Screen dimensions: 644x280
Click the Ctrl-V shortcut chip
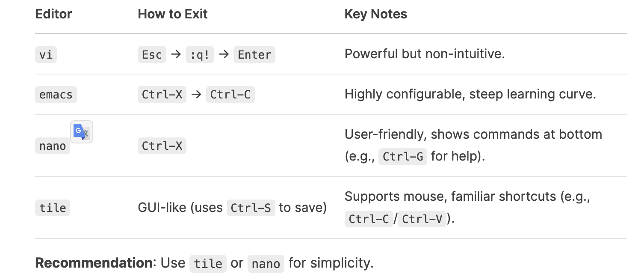(422, 219)
